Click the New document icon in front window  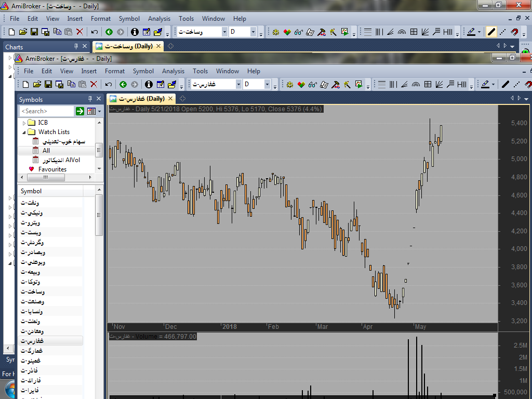click(x=25, y=85)
